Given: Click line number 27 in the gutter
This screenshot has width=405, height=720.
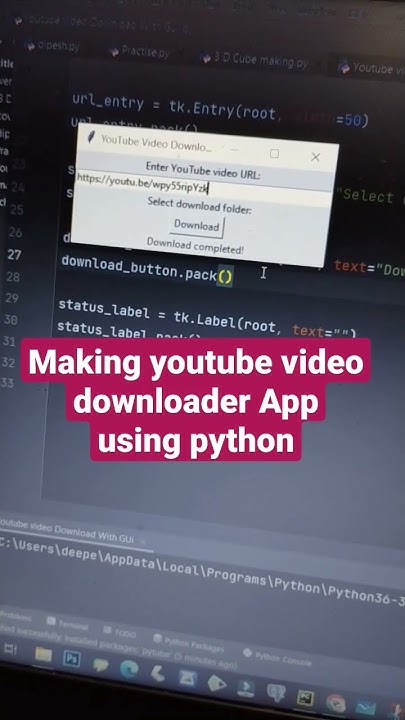Looking at the screenshot, I should pyautogui.click(x=14, y=255).
